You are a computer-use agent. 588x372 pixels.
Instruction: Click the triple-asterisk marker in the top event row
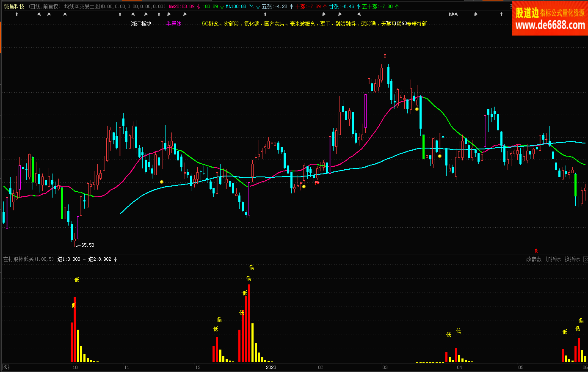453,14
